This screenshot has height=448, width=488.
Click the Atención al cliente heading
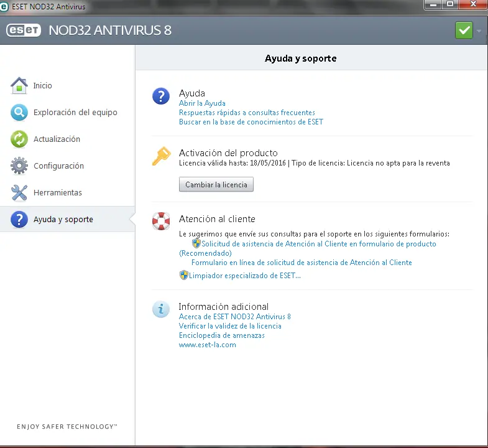pyautogui.click(x=217, y=219)
